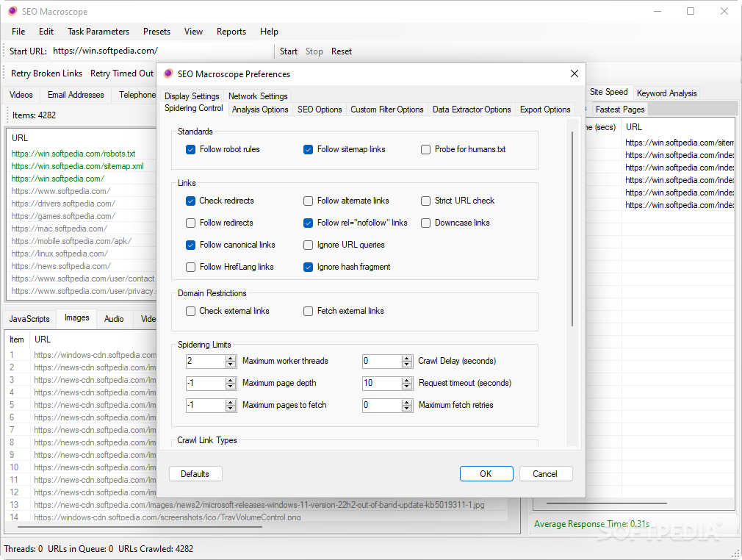Viewport: 742px width, 560px height.
Task: Click the Preferences dialog purple app icon
Action: (x=168, y=73)
